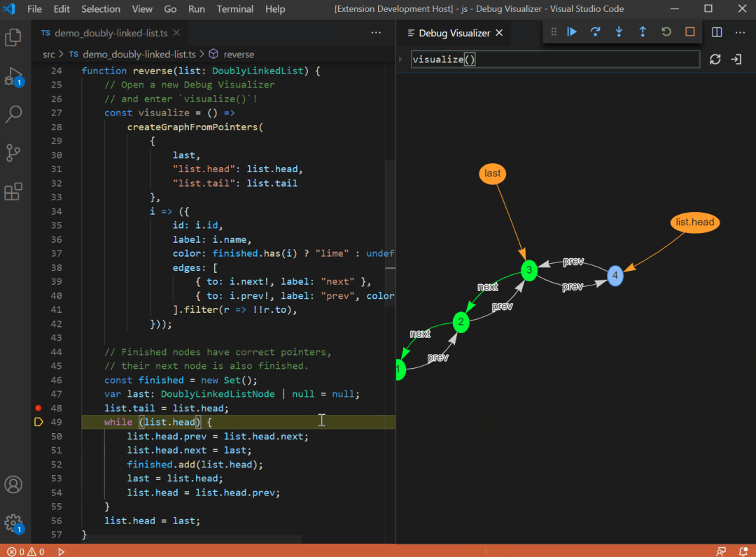Image resolution: width=756 pixels, height=557 pixels.
Task: Refresh the Debug Visualizer view
Action: [715, 59]
